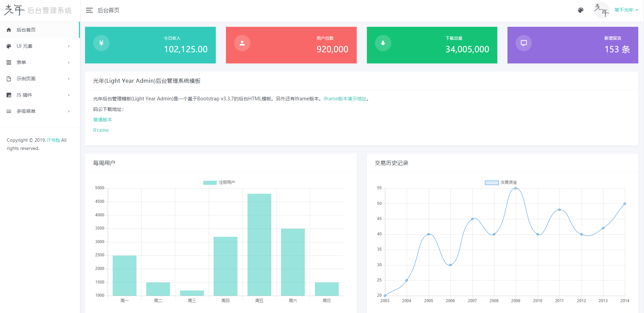Click the palette icon beside UI 元素

tap(9, 46)
